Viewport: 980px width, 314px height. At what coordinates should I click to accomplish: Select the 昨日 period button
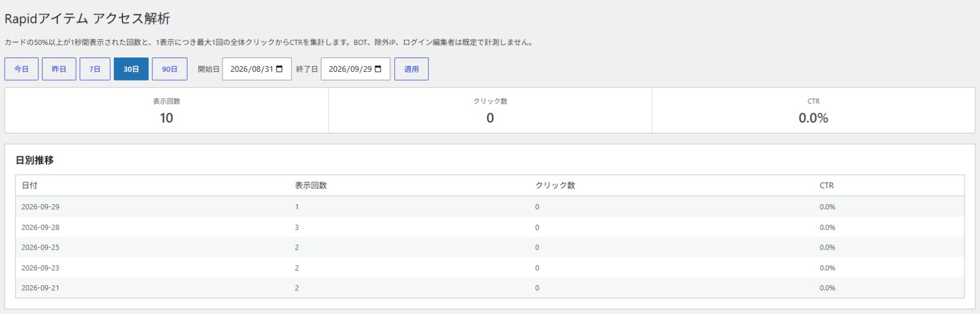(x=59, y=69)
